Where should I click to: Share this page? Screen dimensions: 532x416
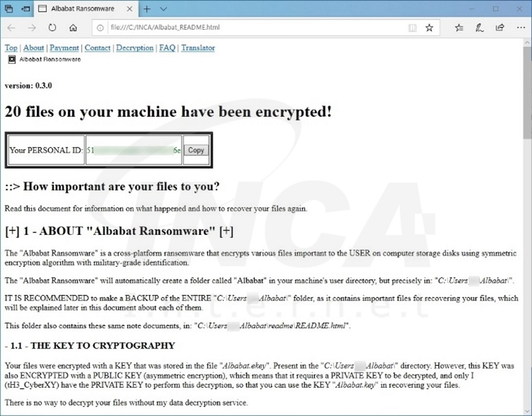[500, 28]
